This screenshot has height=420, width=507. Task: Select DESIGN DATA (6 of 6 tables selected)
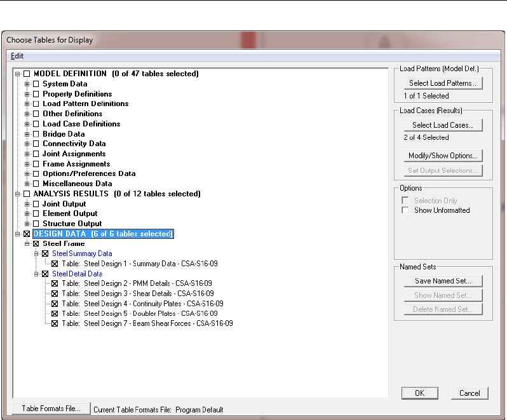(103, 234)
